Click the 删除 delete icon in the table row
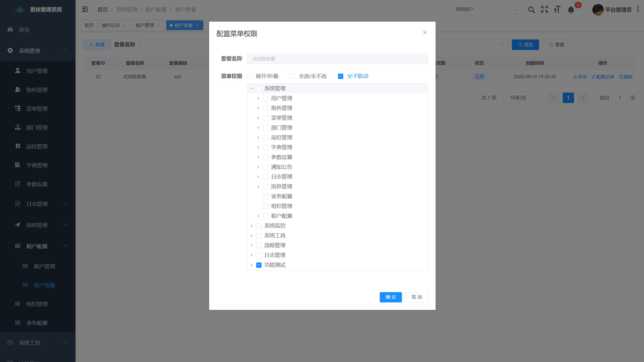Image resolution: width=644 pixels, height=362 pixels. pos(626,77)
